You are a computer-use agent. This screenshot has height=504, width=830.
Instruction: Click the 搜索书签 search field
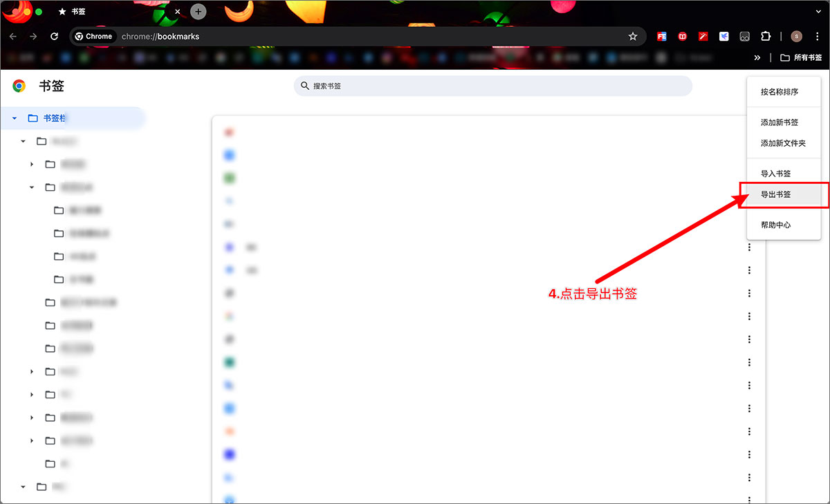pos(492,86)
